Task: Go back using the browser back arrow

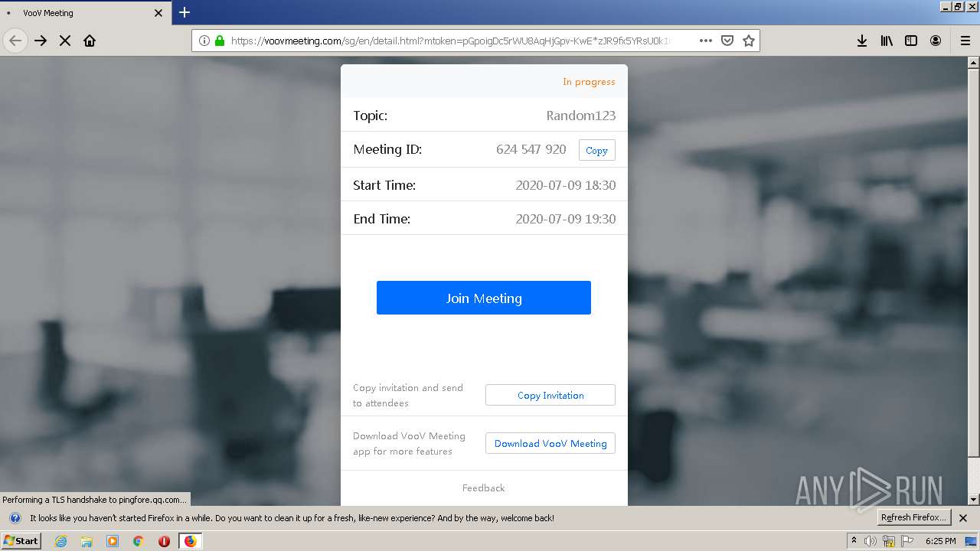Action: point(15,41)
